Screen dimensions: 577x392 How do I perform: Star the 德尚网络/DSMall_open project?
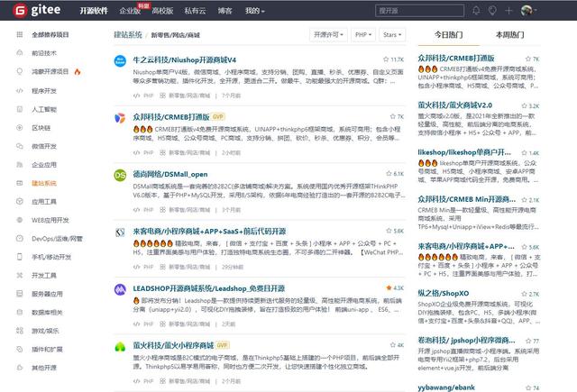[389, 173]
